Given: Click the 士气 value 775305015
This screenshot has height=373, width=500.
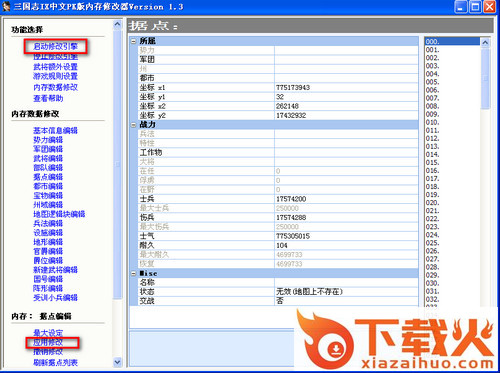Looking at the screenshot, I should pos(293,236).
